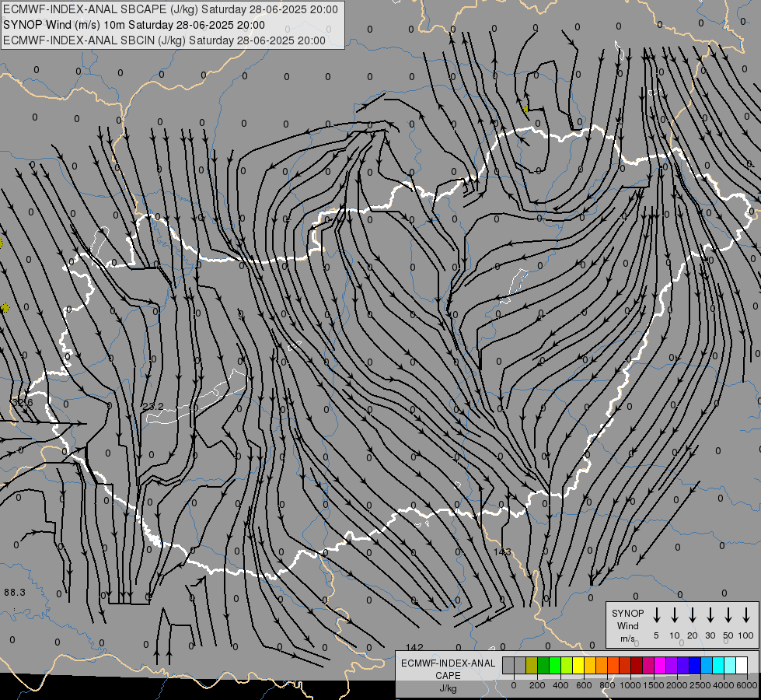Click the 32.6 value on the map
This screenshot has width=761, height=700.
(x=22, y=402)
